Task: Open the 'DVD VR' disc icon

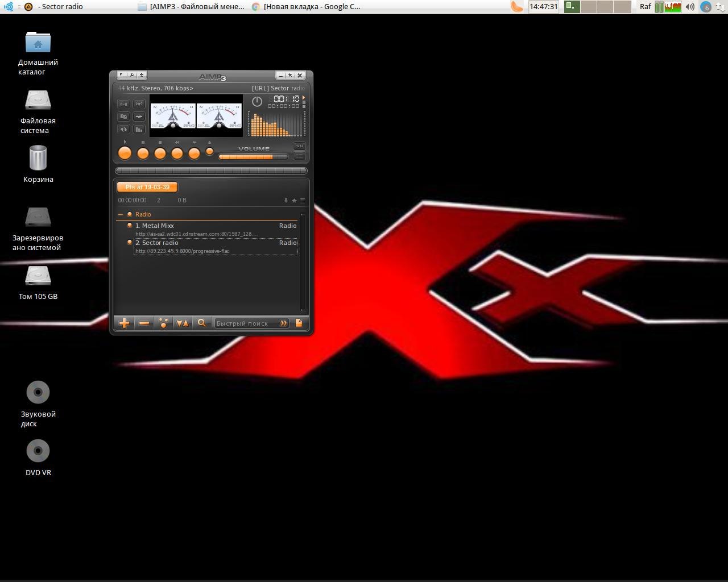Action: click(38, 458)
